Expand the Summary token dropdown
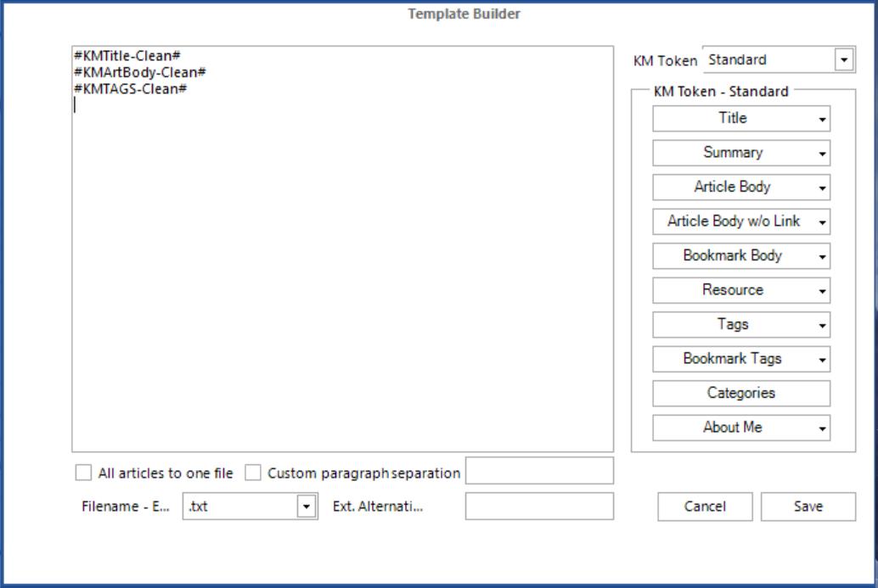Screen dimensions: 878x588 [740, 153]
